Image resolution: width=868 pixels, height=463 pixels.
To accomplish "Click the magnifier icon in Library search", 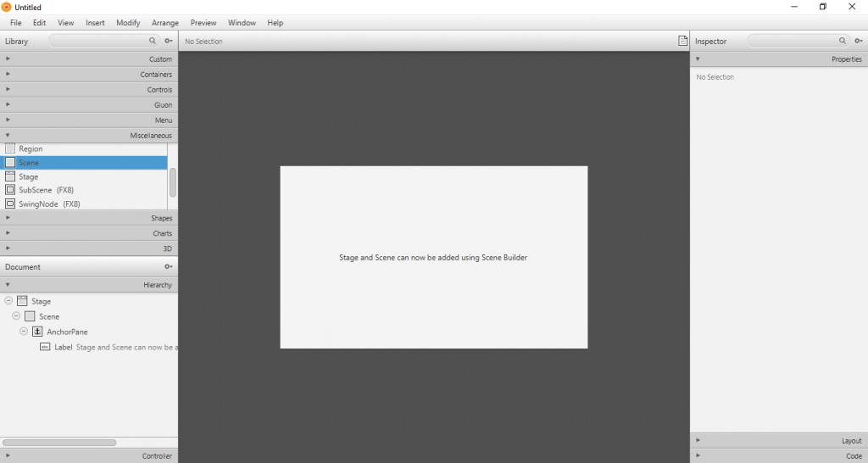I will [x=153, y=41].
